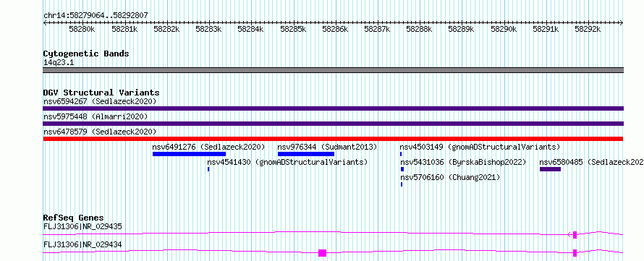Open nsv6478579 (Sedlazeck2020) label

[100, 132]
